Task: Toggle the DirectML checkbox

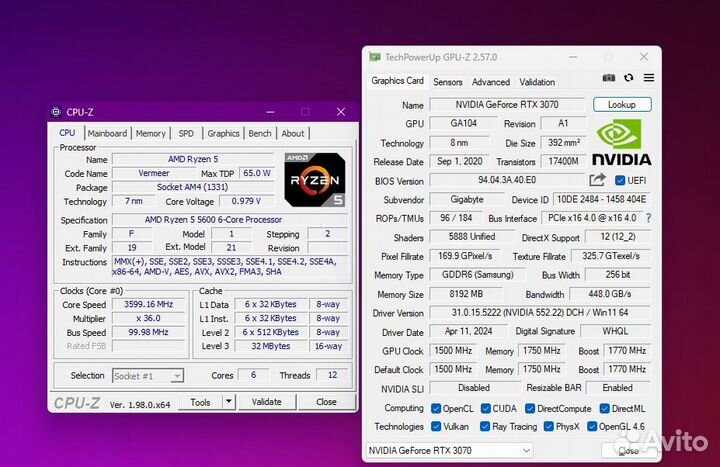Action: point(605,408)
